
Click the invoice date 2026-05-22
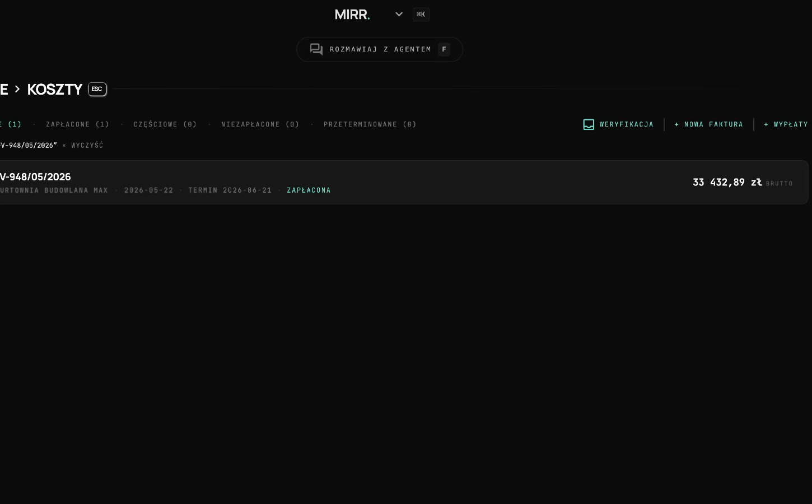pos(149,190)
